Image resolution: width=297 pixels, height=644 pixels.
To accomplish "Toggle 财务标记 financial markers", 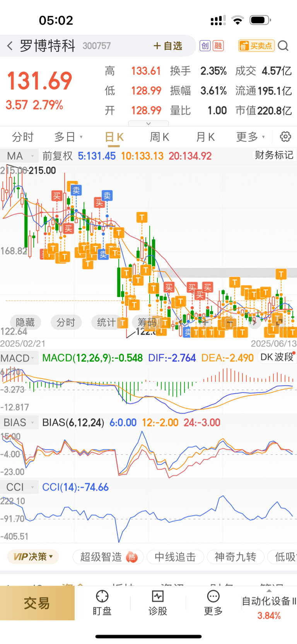I will [x=274, y=155].
